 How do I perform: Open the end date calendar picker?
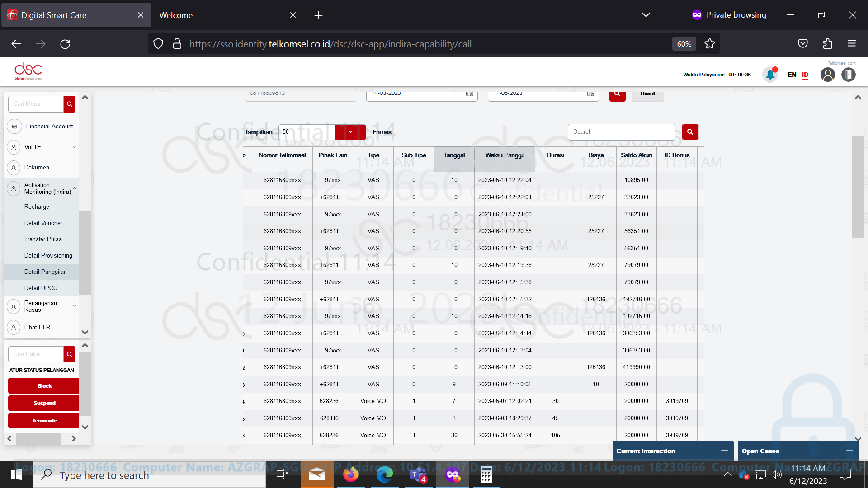590,94
